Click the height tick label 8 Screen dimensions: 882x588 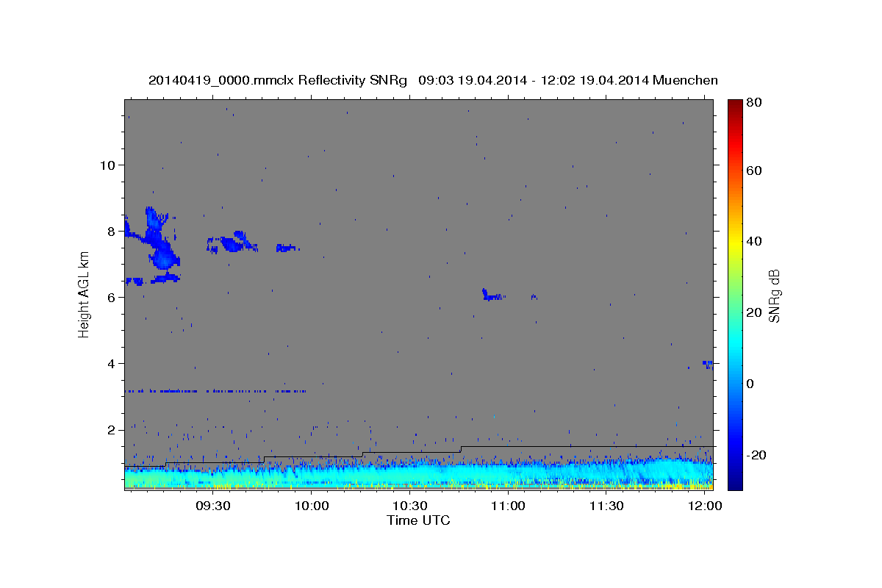(112, 231)
